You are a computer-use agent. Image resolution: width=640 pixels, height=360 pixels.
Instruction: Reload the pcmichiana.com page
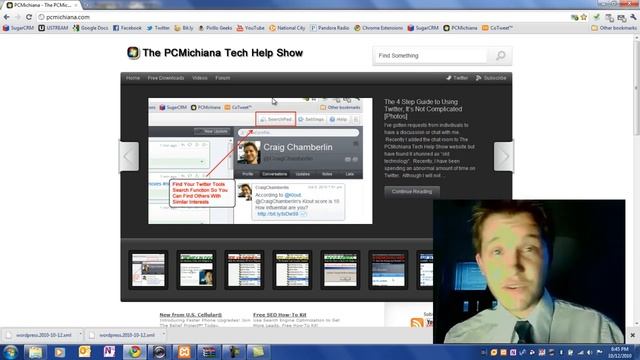pos(29,17)
